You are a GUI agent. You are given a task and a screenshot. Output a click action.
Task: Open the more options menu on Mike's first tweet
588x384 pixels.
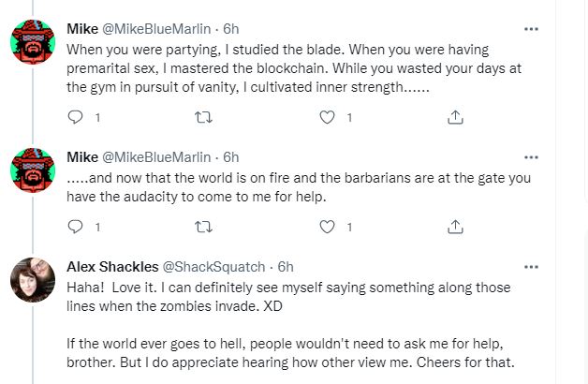point(531,29)
